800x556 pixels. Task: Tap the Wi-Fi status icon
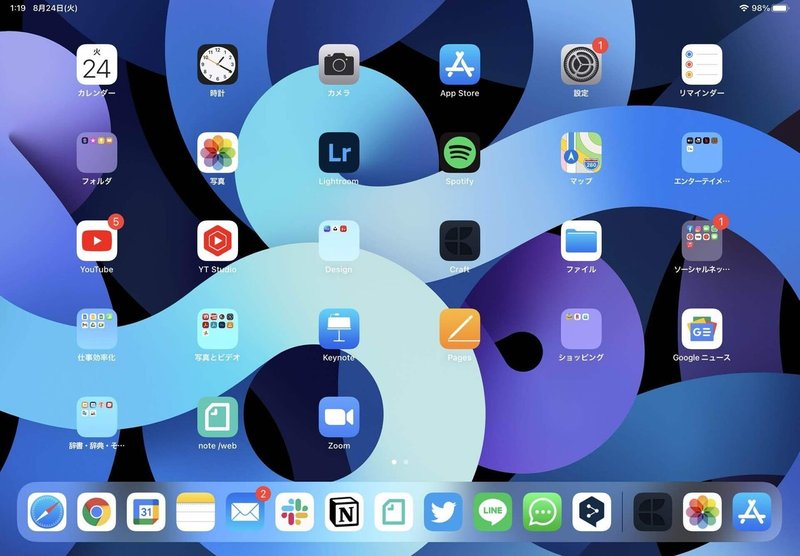coord(743,8)
